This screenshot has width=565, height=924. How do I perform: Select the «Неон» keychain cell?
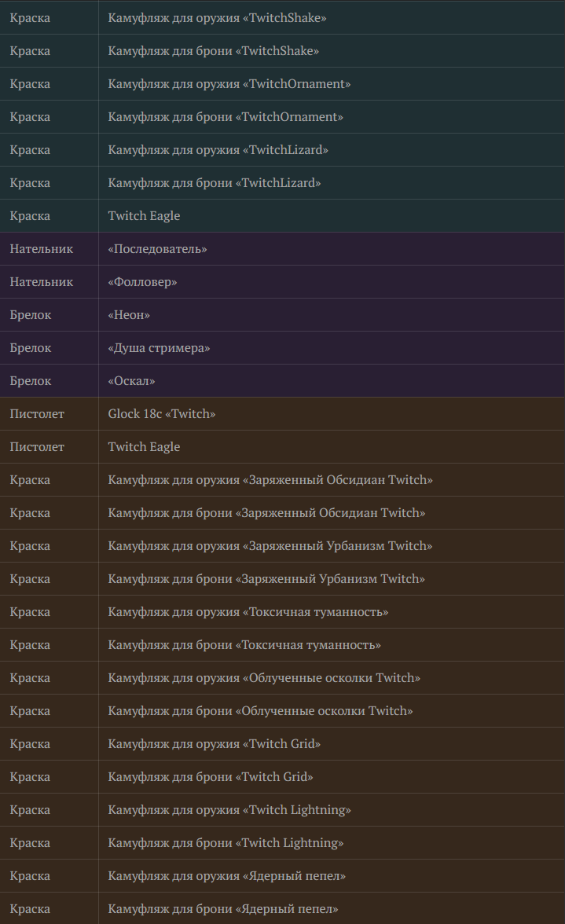pos(332,314)
